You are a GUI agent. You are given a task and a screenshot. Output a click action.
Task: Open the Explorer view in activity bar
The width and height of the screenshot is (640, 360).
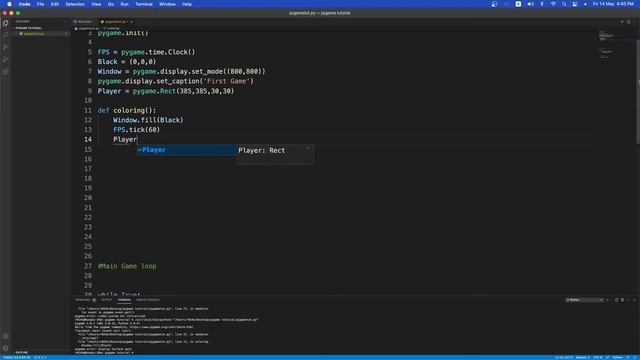coord(5,23)
